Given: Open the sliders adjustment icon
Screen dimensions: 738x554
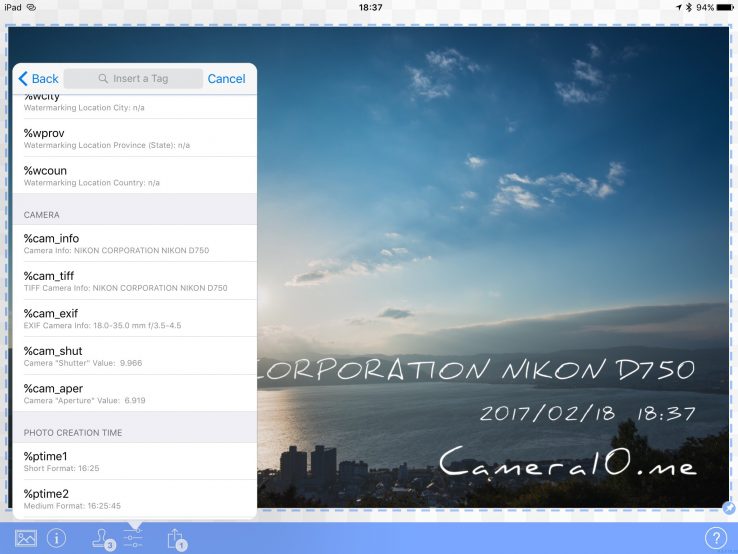Looking at the screenshot, I should point(134,538).
